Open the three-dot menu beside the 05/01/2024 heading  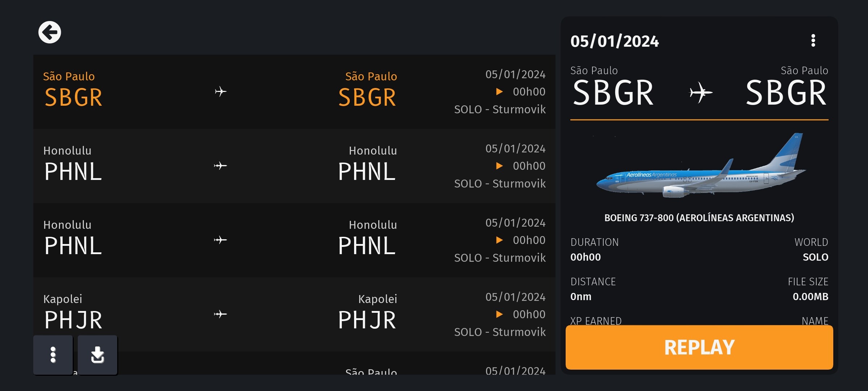pyautogui.click(x=813, y=41)
